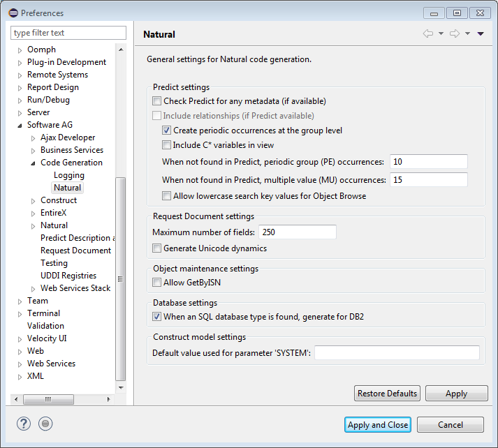Click the Back arrow navigation icon

(x=428, y=34)
